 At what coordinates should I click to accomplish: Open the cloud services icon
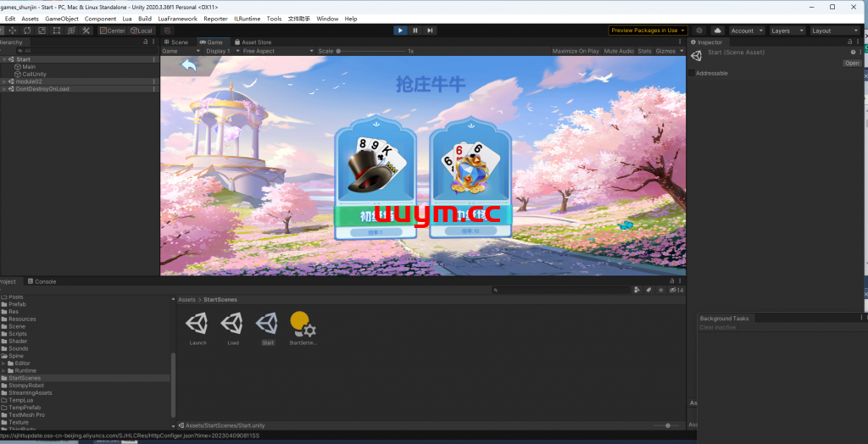pos(717,31)
